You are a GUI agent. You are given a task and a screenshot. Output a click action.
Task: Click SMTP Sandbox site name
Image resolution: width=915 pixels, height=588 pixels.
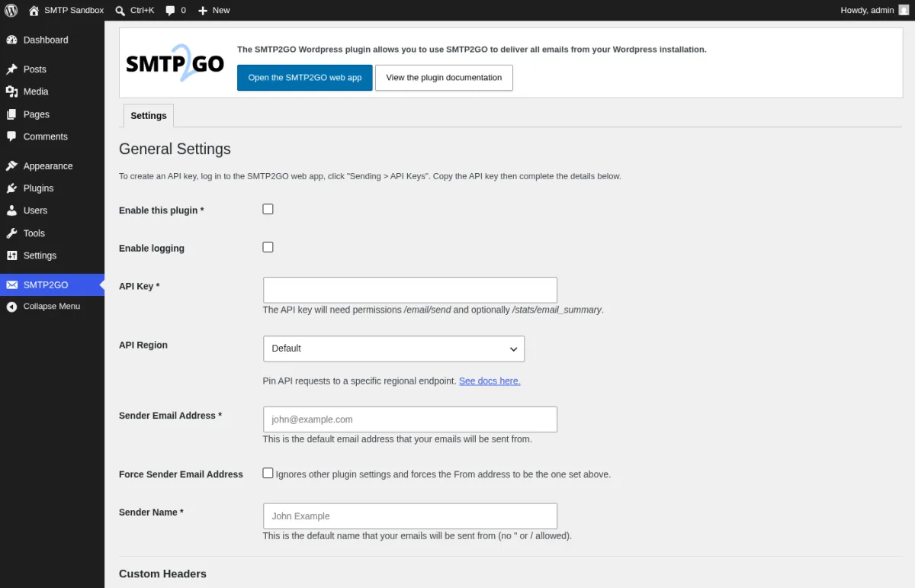[74, 11]
